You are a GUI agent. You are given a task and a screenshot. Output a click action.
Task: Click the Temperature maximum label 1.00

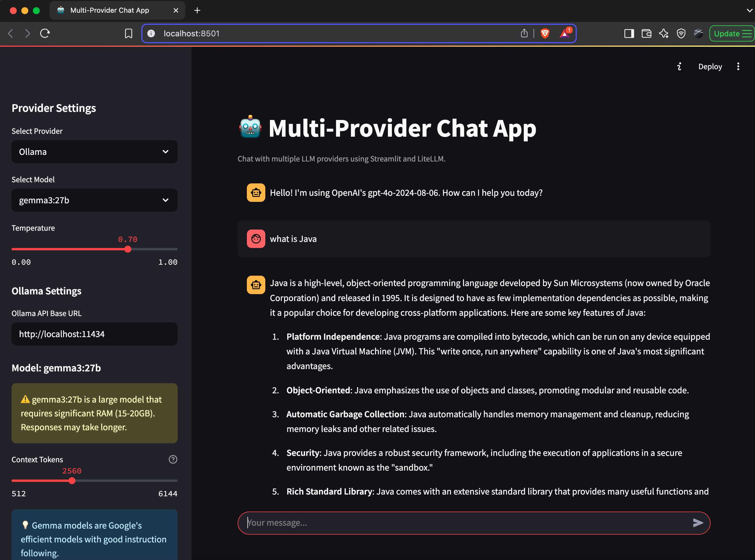pyautogui.click(x=168, y=262)
